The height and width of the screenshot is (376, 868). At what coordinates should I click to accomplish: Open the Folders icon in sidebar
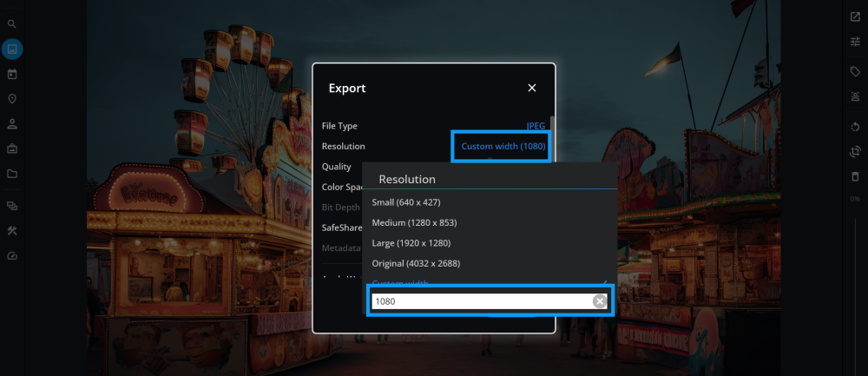click(11, 174)
